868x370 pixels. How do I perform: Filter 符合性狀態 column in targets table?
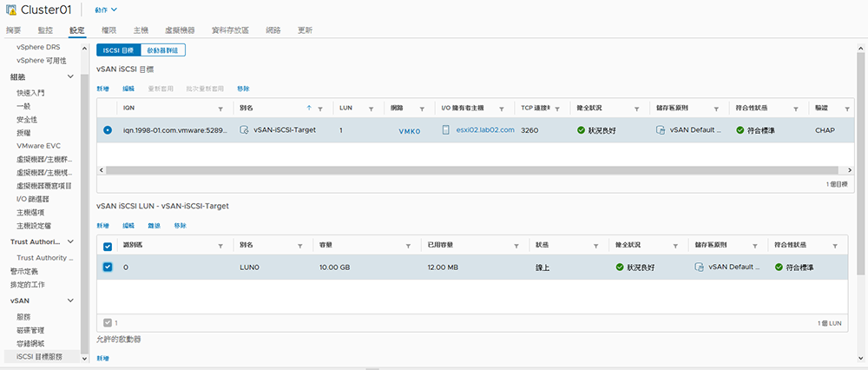point(795,109)
